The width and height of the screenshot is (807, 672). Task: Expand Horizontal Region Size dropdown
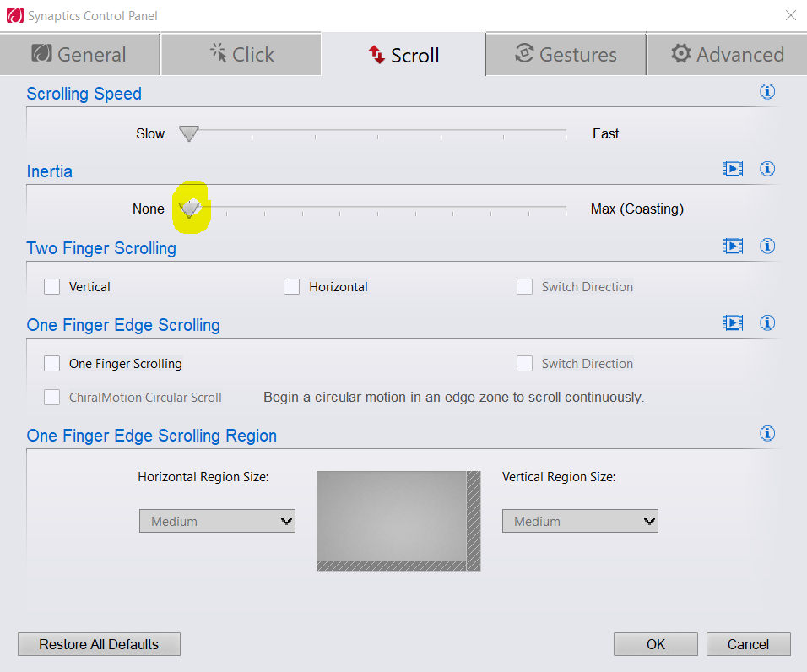217,521
